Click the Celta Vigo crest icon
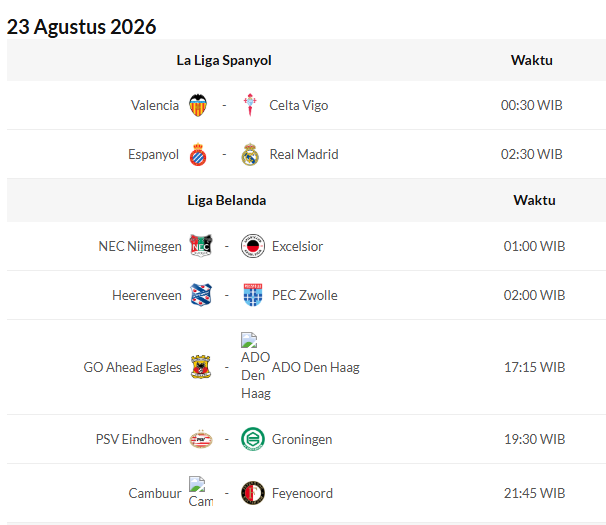 click(250, 105)
